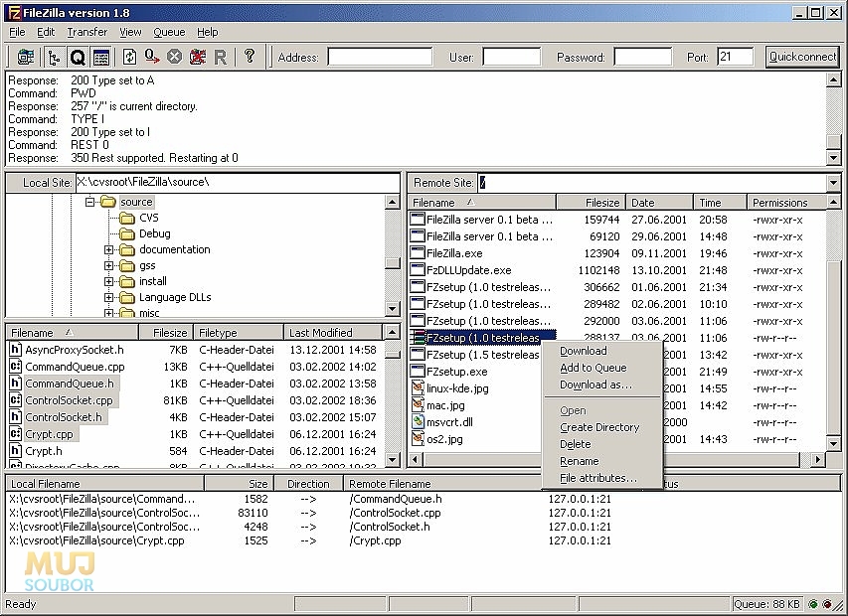Toggle the message log view button

(x=101, y=57)
